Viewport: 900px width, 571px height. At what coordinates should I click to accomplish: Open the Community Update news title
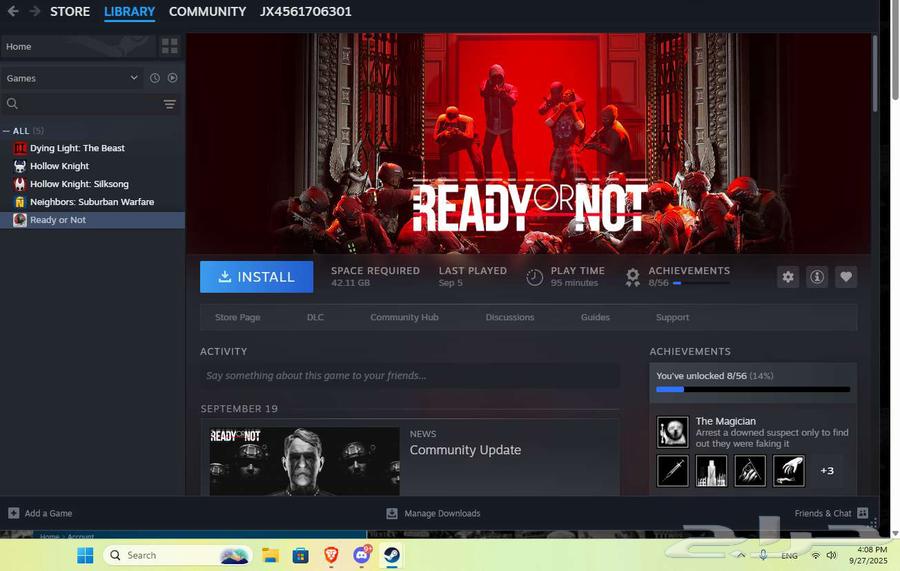(465, 450)
